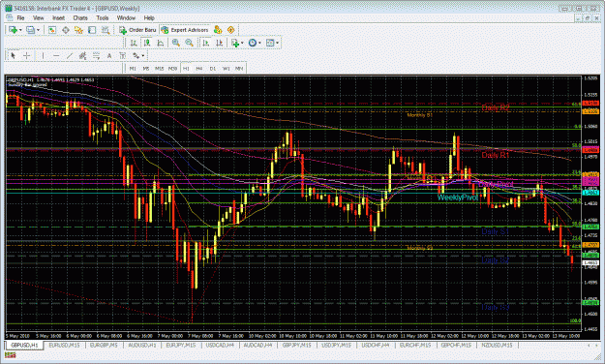Open the Tools menu
Image resolution: width=605 pixels, height=364 pixels.
tap(103, 17)
